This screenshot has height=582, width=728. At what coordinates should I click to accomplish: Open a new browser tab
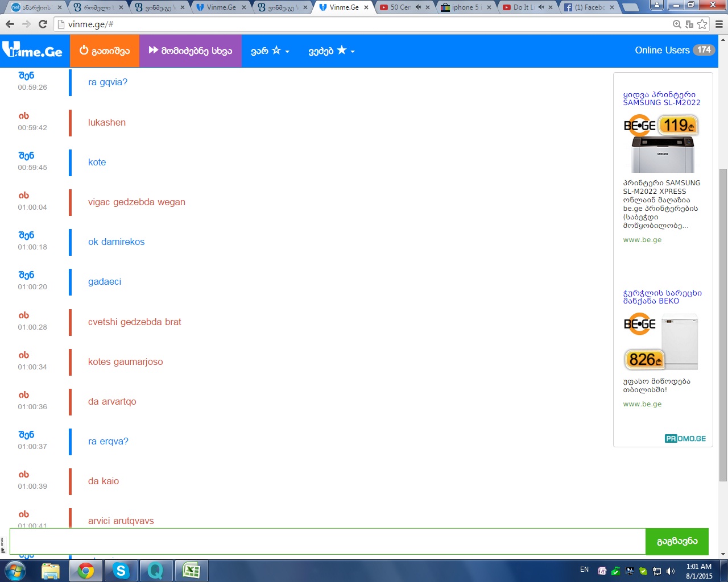click(630, 7)
